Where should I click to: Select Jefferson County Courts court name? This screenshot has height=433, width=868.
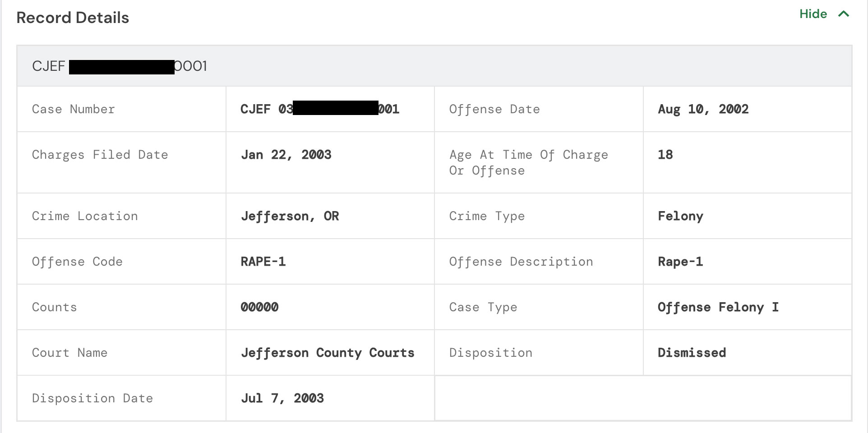click(x=328, y=353)
